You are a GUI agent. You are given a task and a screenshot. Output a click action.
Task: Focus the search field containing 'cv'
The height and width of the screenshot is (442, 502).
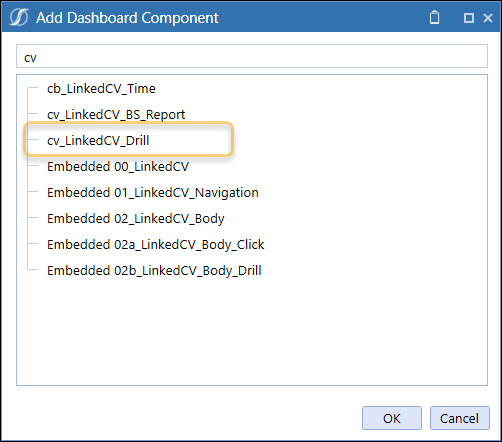[x=252, y=56]
